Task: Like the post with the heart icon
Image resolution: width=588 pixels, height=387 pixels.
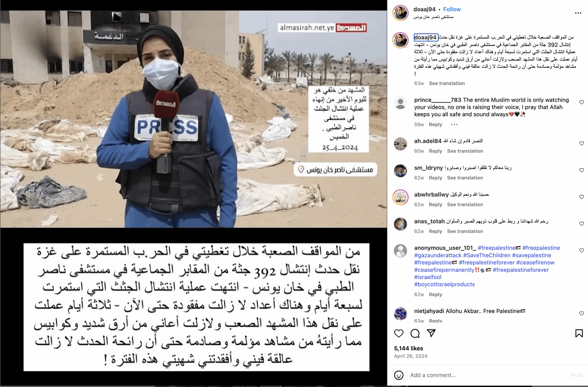Action: coord(399,333)
